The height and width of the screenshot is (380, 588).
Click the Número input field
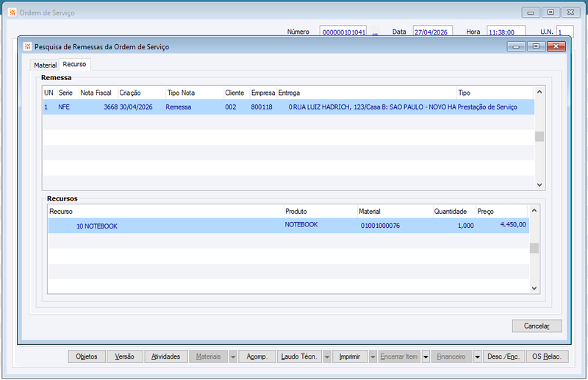[343, 32]
